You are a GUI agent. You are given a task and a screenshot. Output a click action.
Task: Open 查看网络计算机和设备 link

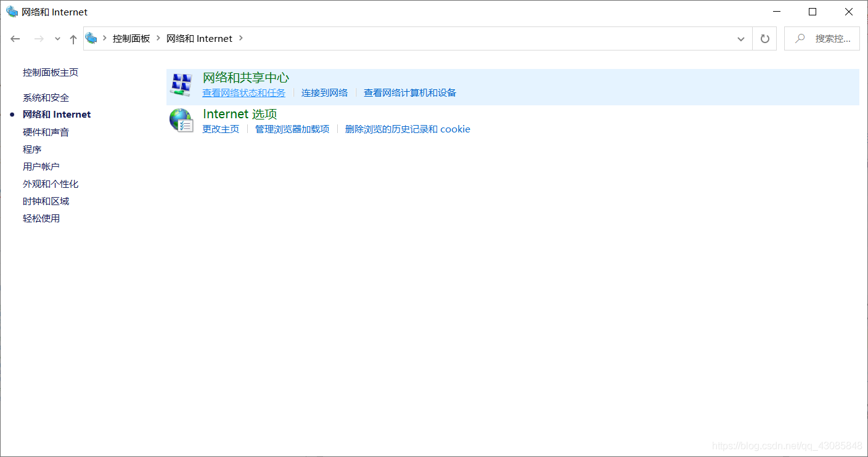[410, 93]
